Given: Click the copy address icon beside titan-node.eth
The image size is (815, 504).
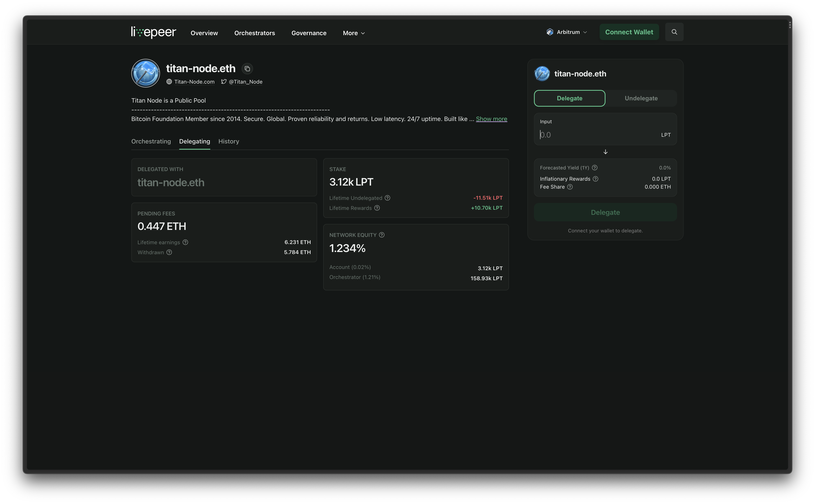Looking at the screenshot, I should (x=247, y=69).
